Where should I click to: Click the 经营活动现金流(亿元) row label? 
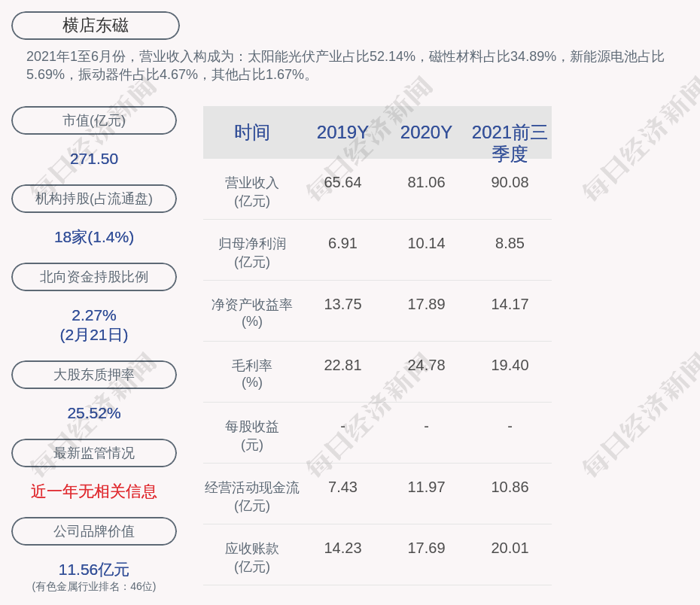tap(252, 496)
